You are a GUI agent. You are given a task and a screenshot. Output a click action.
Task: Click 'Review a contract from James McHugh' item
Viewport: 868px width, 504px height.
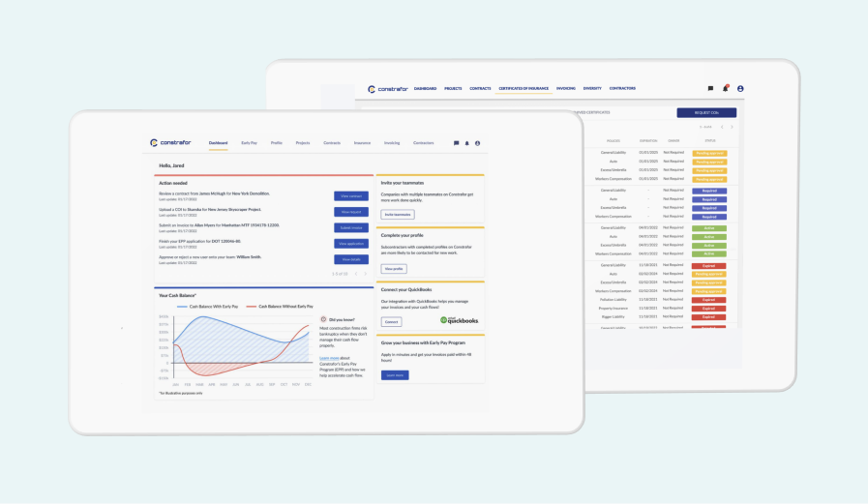pyautogui.click(x=214, y=193)
